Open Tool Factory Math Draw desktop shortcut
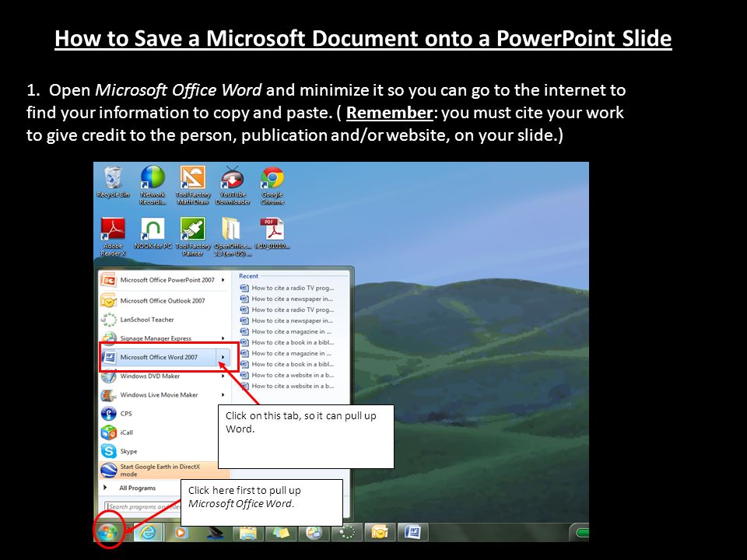Screen dimensions: 747x560 point(193,185)
